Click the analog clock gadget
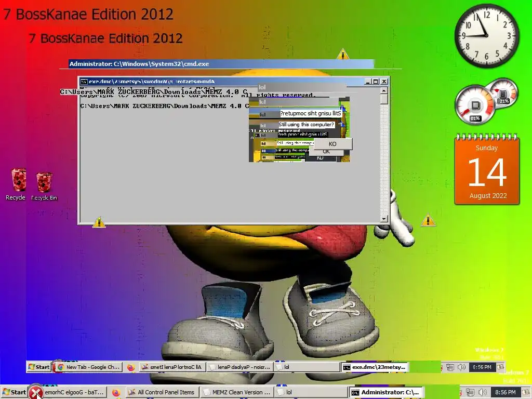 (x=487, y=36)
